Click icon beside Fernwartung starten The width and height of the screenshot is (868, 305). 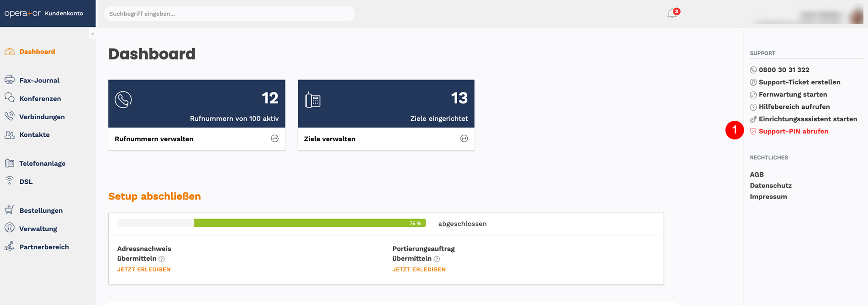pos(753,95)
